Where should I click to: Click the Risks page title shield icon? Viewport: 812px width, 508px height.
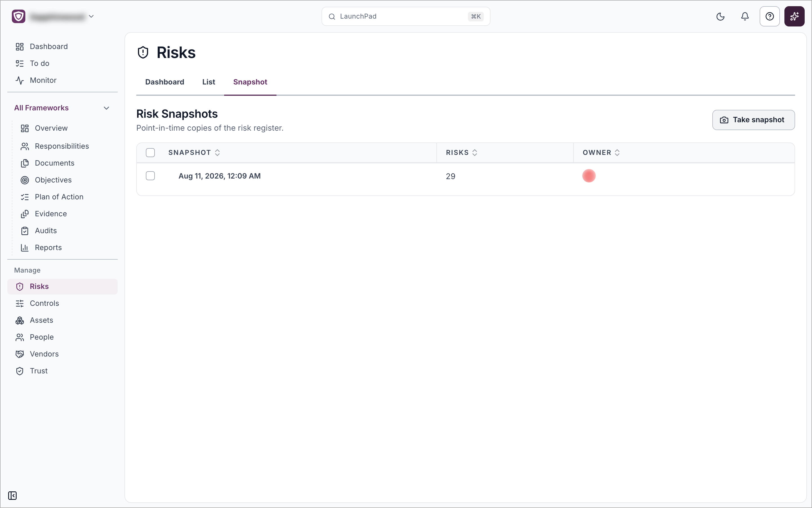(143, 52)
